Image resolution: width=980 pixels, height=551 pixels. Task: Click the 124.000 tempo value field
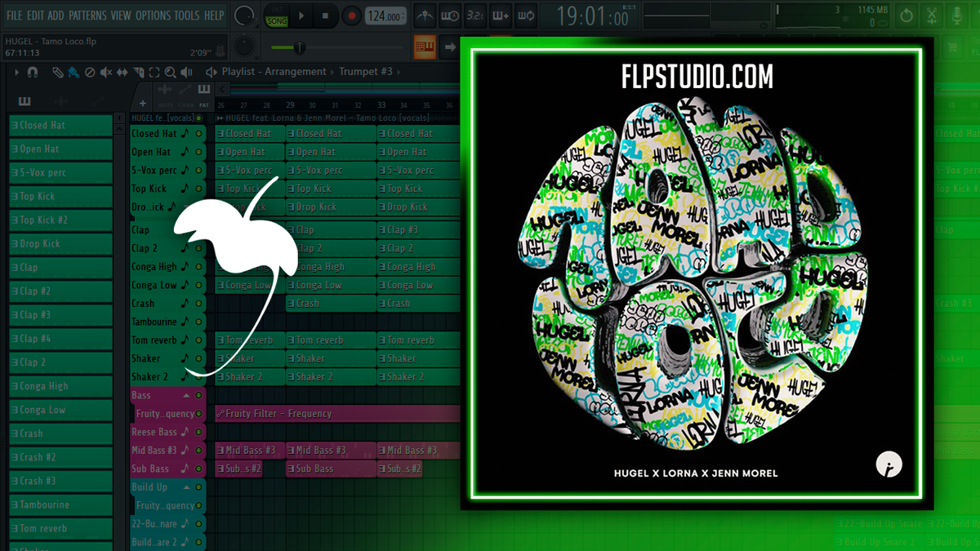[384, 14]
